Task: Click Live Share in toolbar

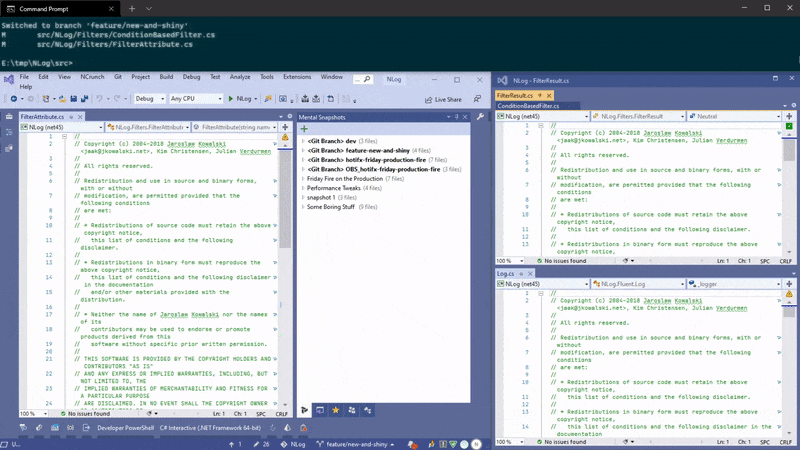Action: (x=443, y=99)
